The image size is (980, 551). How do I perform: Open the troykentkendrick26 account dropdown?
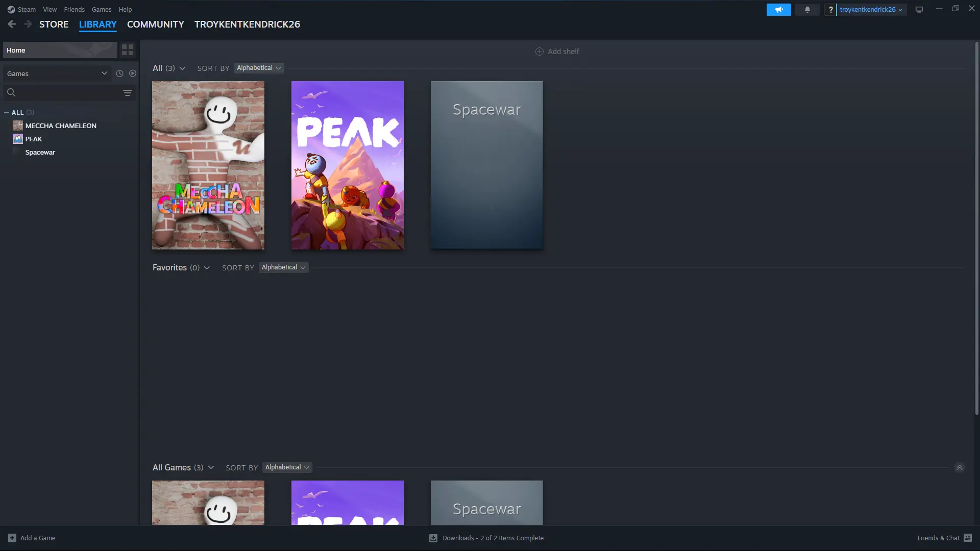871,10
